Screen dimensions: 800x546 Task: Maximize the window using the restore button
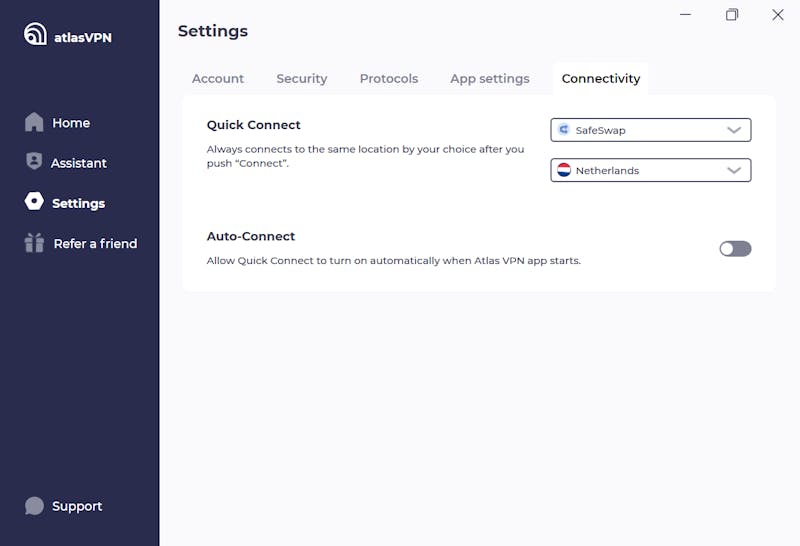732,15
